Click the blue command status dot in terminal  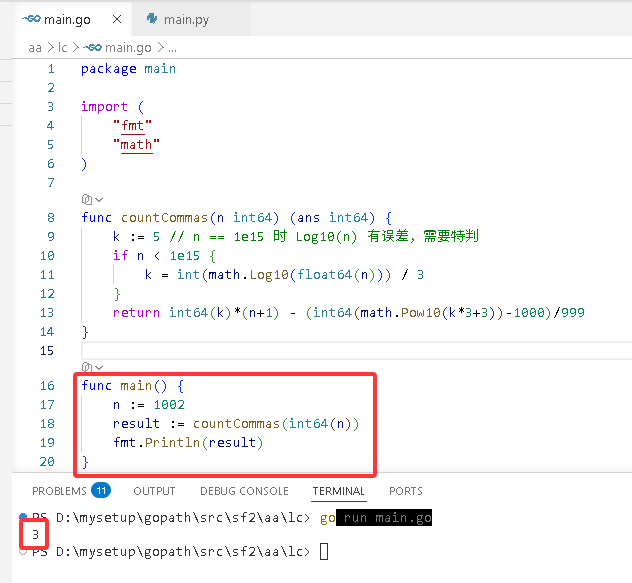[x=23, y=516]
